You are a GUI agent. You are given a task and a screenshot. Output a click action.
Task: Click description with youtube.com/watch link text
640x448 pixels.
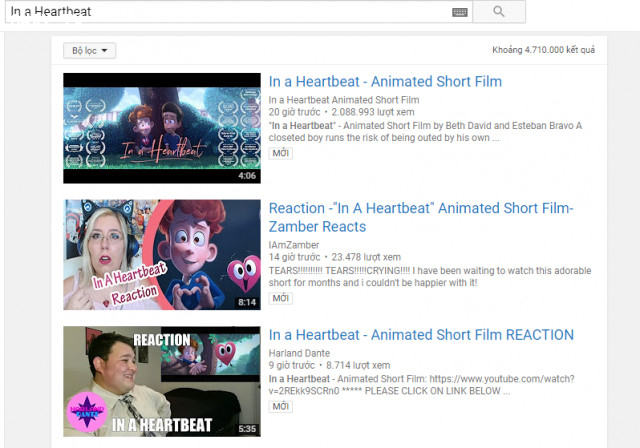point(421,385)
